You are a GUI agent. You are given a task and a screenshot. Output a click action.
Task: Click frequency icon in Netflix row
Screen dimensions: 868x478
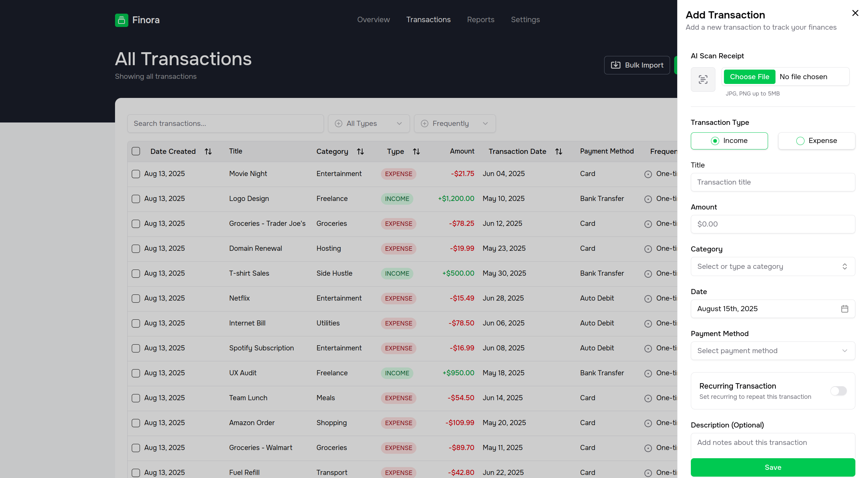click(648, 299)
